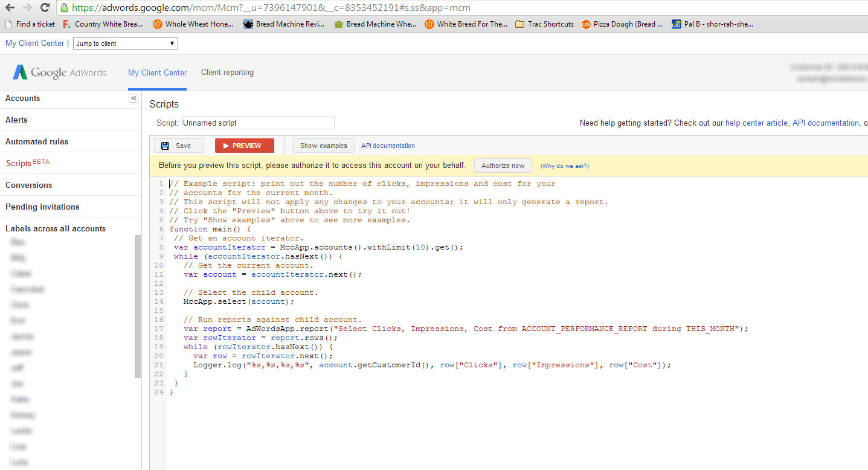868x470 pixels.
Task: Open the Country White Bread bookmark
Action: [103, 24]
